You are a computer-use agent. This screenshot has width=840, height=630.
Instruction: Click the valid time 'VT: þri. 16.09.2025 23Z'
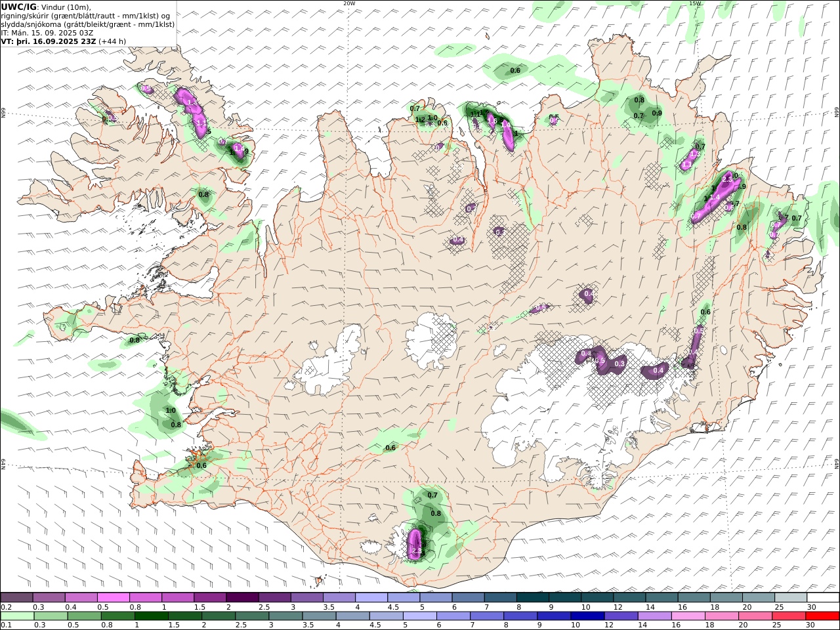[49, 41]
